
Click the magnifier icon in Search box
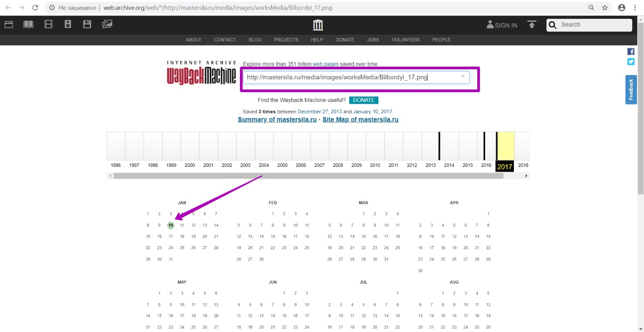click(x=553, y=25)
